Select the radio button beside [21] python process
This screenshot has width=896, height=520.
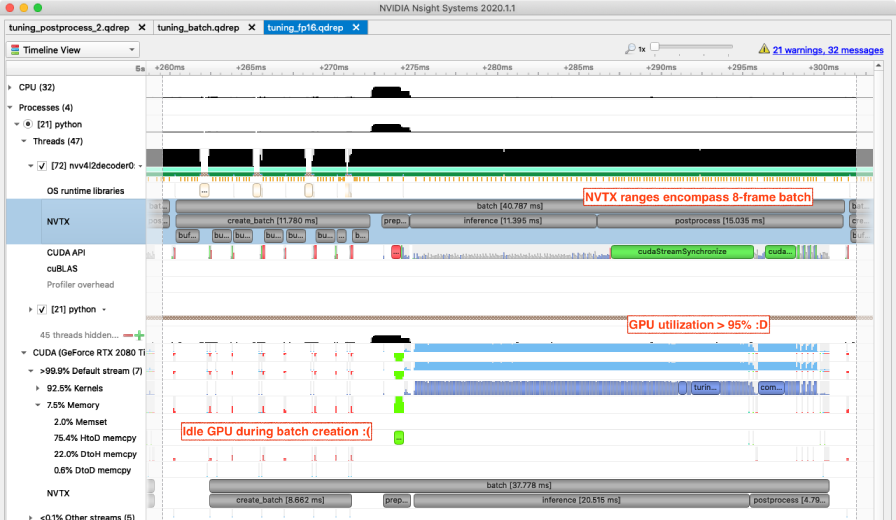click(x=27, y=124)
